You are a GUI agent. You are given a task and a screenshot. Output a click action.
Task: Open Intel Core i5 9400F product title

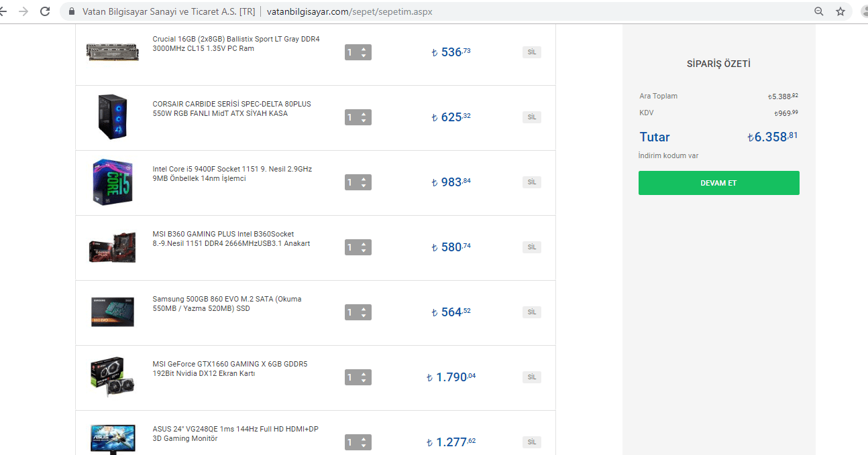(x=232, y=174)
